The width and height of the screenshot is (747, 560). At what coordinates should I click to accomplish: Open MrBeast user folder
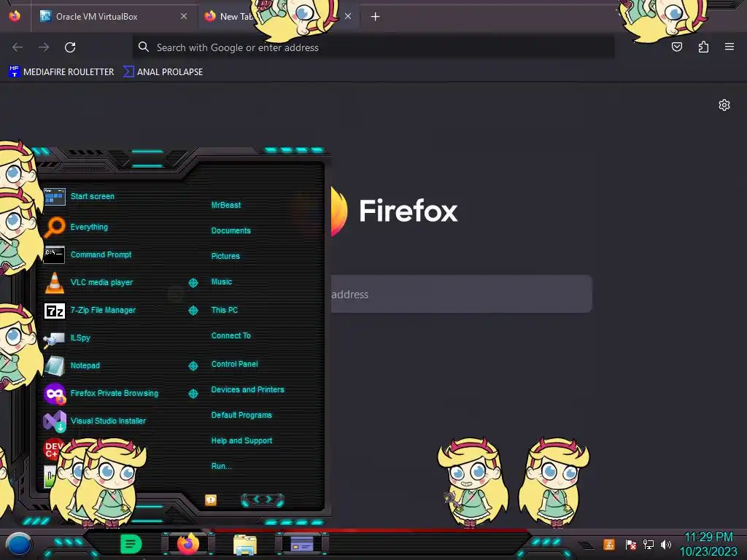pyautogui.click(x=226, y=205)
